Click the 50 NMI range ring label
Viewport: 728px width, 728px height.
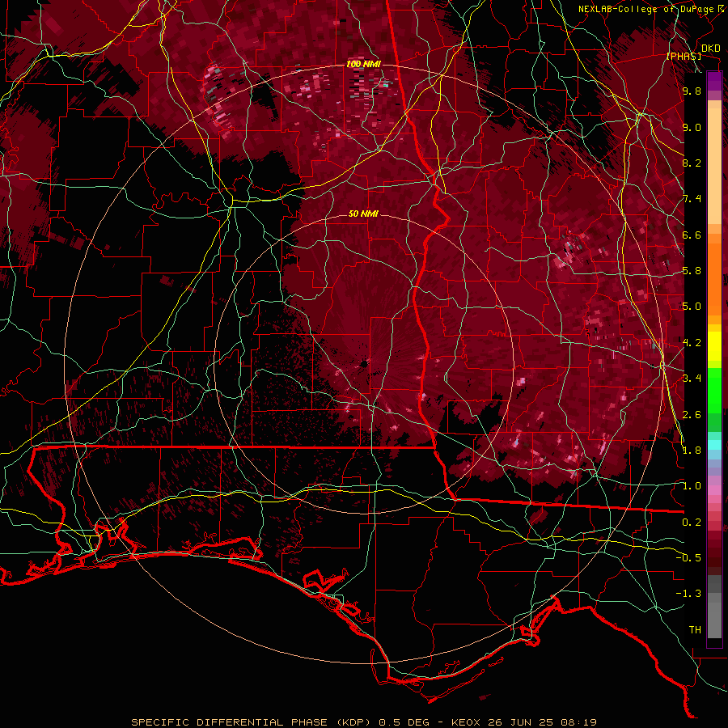click(363, 214)
